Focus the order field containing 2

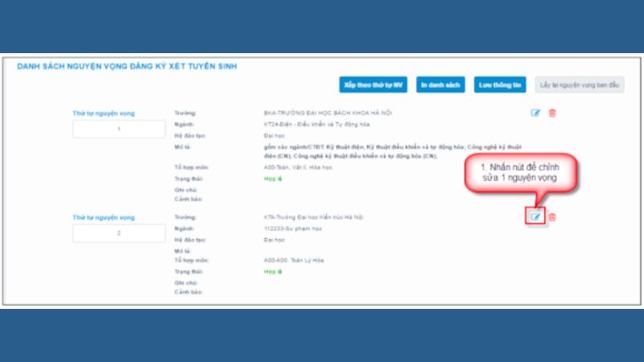coord(118,233)
